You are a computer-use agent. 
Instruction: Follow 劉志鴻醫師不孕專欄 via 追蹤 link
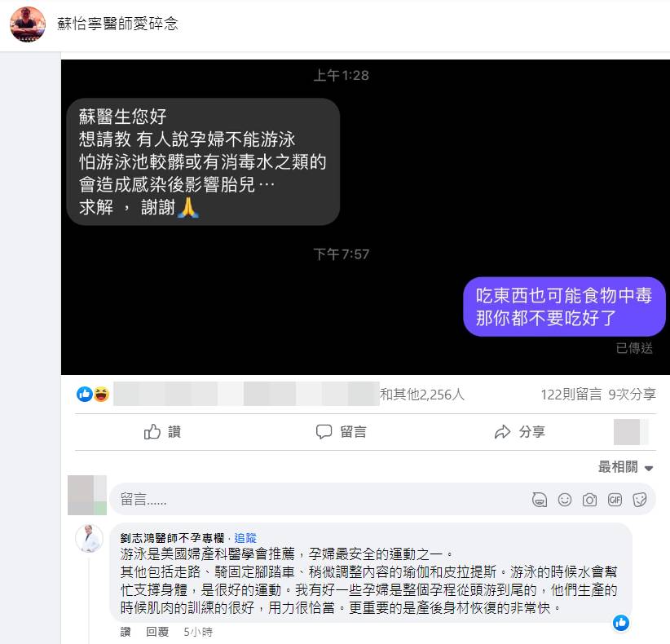[245, 538]
